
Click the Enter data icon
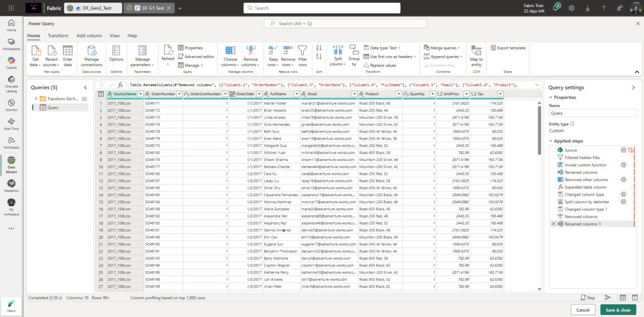click(x=68, y=50)
